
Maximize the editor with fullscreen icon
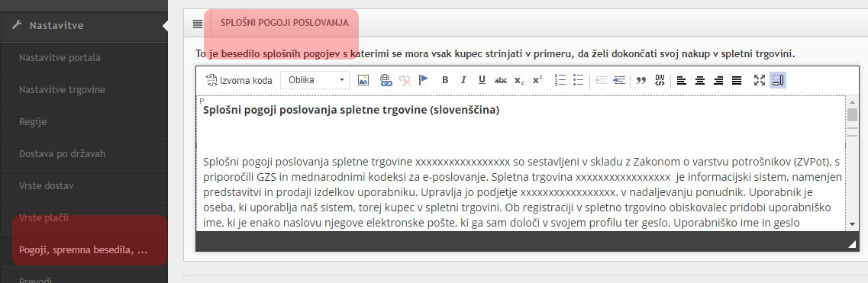[759, 80]
